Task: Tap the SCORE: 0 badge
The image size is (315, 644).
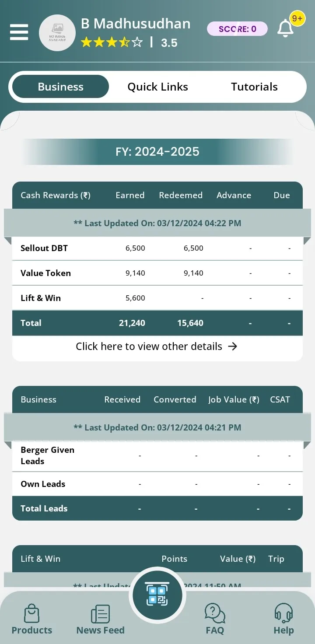Action: point(237,29)
